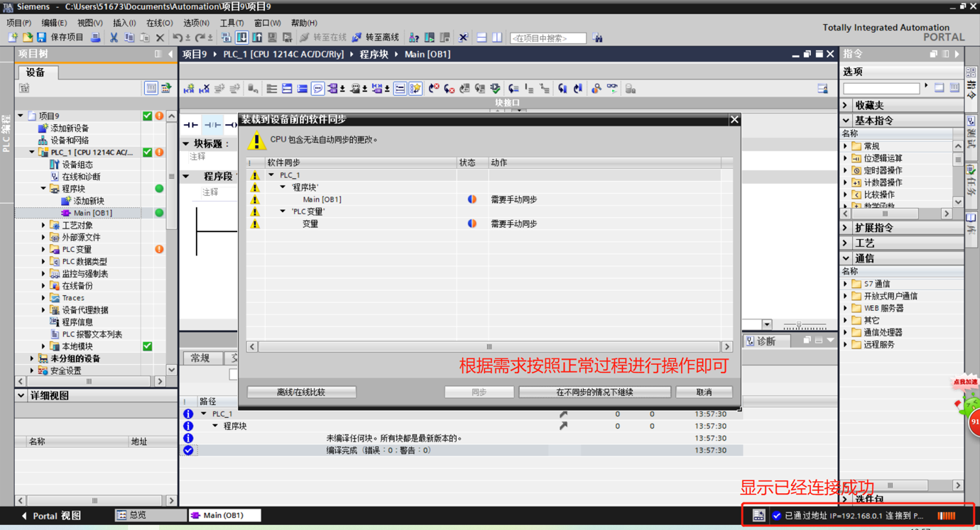The height and width of the screenshot is (530, 980).
Task: Expand the 本地模块 folder
Action: (x=43, y=346)
